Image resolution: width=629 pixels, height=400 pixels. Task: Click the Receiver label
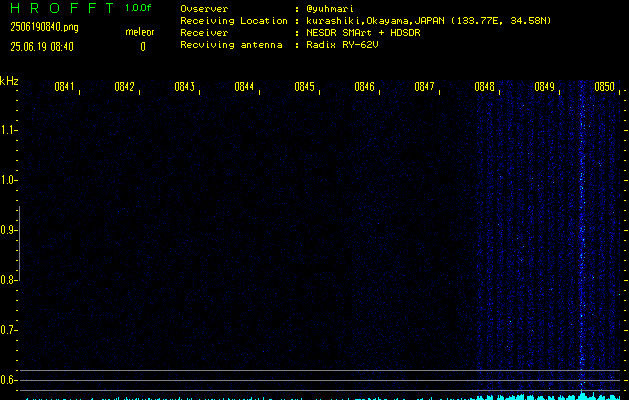(x=204, y=33)
